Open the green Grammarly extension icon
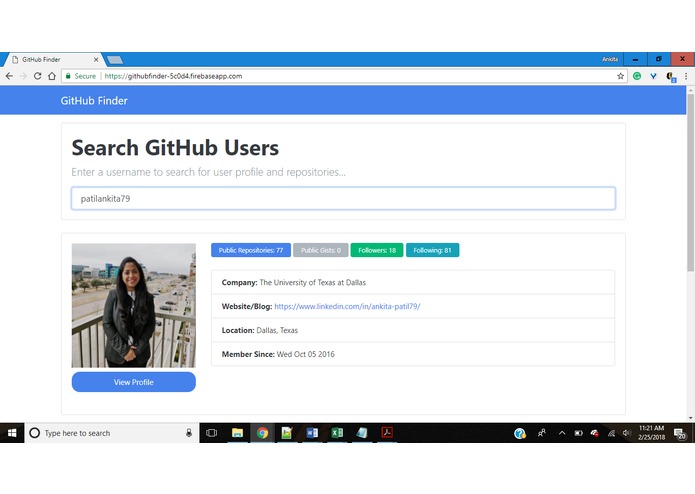Image resolution: width=695 pixels, height=494 pixels. (x=637, y=76)
